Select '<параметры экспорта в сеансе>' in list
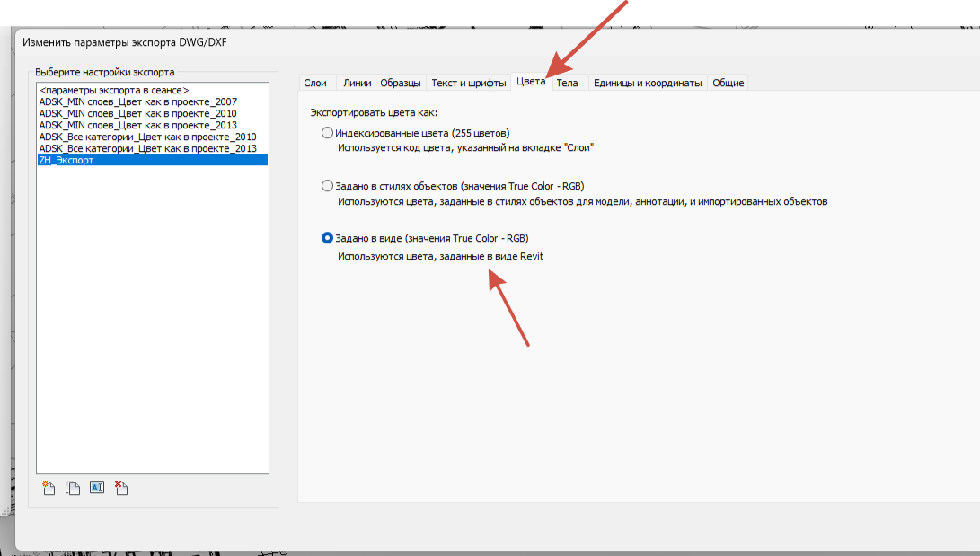The image size is (980, 556). click(153, 90)
